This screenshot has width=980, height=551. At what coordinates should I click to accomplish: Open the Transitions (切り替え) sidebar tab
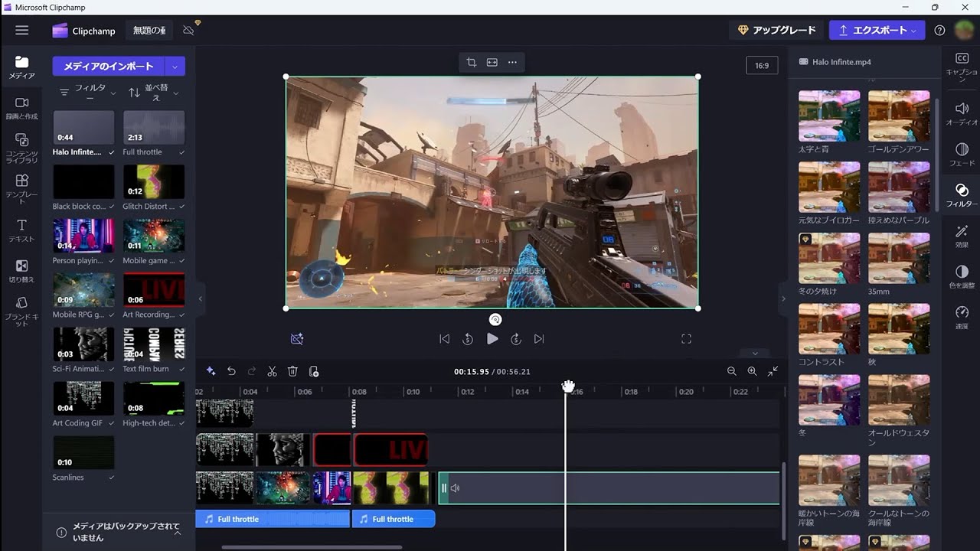coord(21,271)
